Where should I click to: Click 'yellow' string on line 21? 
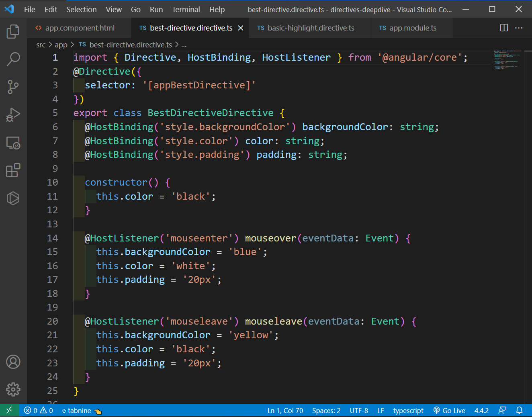tap(251, 335)
